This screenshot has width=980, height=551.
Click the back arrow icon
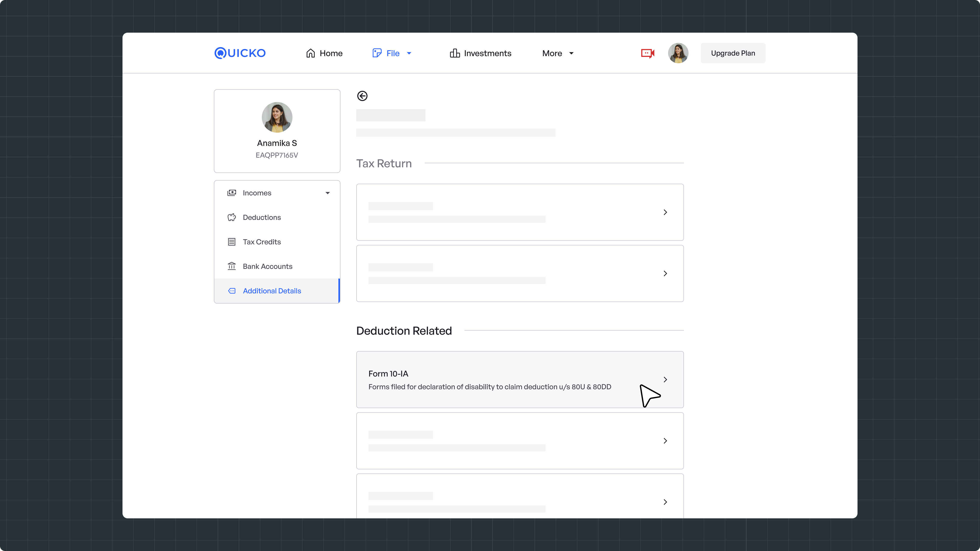click(362, 96)
